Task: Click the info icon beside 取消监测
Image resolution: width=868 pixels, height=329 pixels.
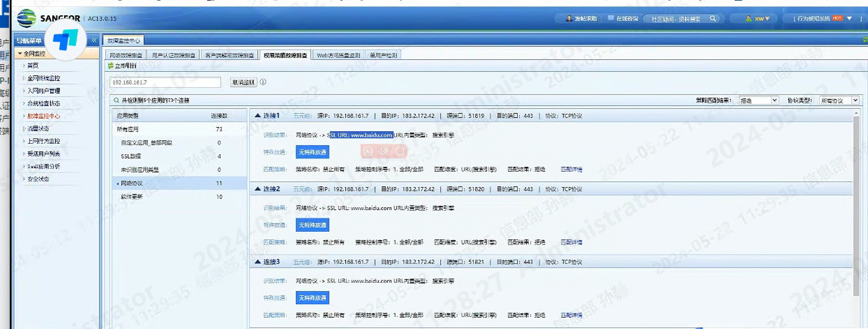Action: [263, 82]
